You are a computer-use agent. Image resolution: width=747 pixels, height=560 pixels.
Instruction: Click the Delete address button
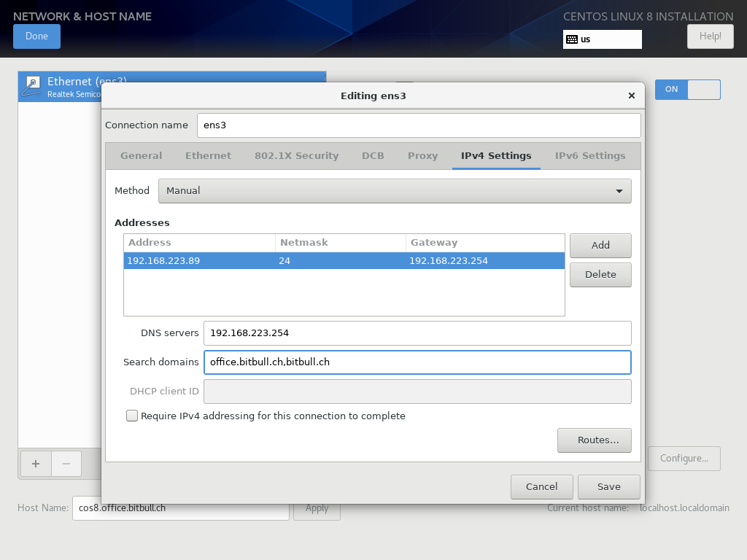pyautogui.click(x=600, y=275)
